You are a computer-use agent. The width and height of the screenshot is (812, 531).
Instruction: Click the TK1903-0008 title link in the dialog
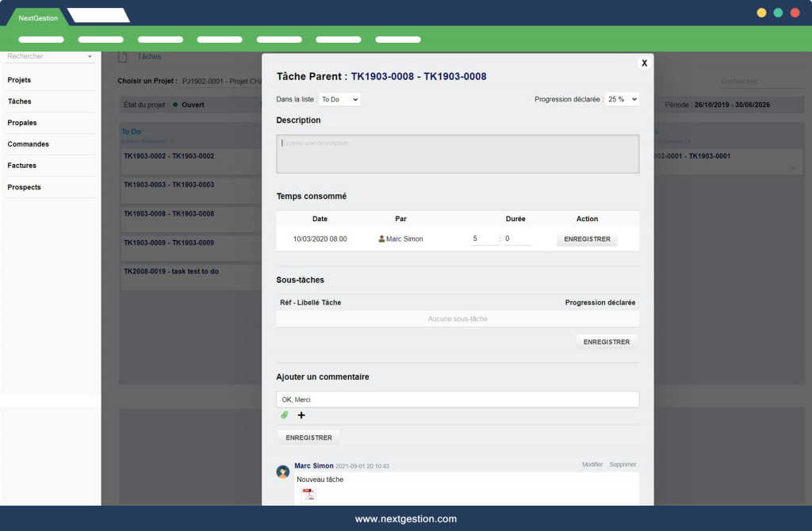point(419,77)
